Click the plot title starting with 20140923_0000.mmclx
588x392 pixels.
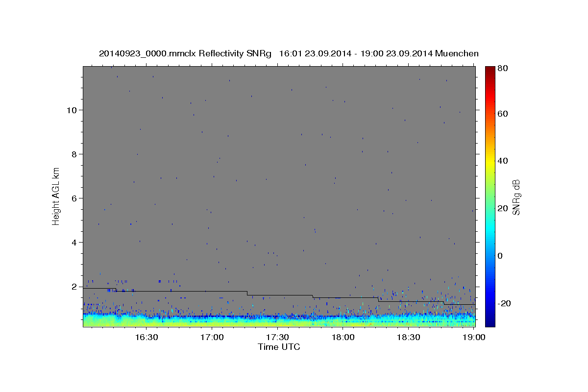pyautogui.click(x=289, y=53)
